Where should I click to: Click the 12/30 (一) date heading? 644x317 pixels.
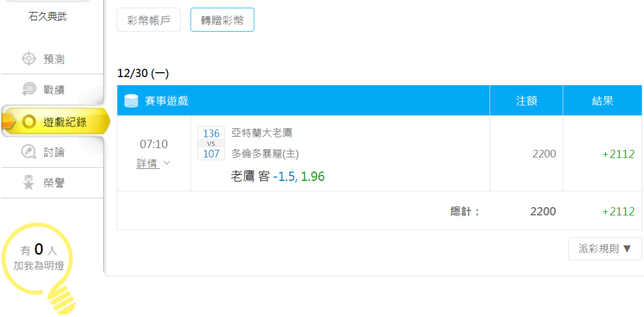143,73
